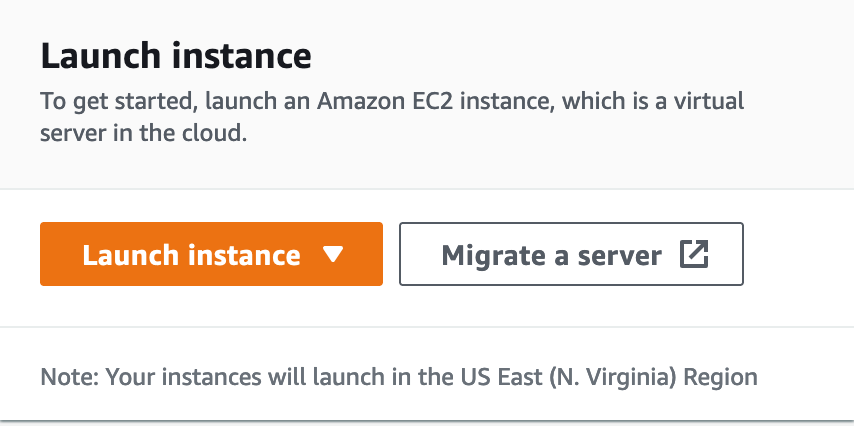The height and width of the screenshot is (426, 854).
Task: Tap the square-with-arrow icon beside Migrate
Action: pos(693,255)
